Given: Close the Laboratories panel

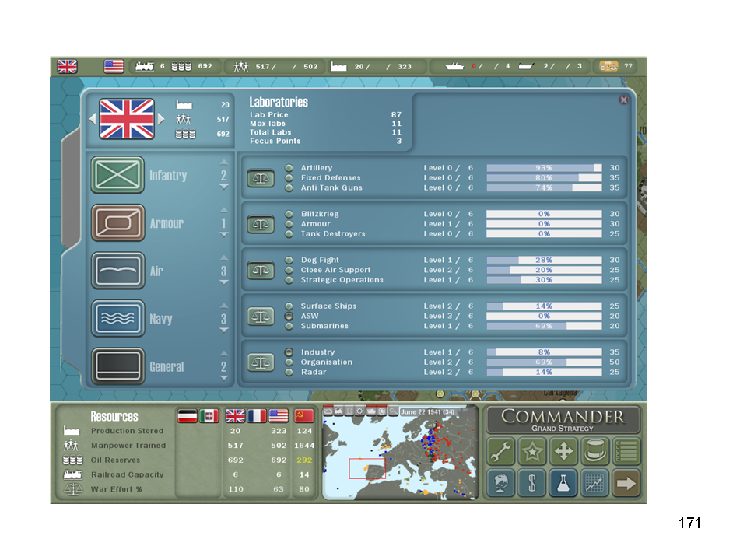Looking at the screenshot, I should point(623,100).
